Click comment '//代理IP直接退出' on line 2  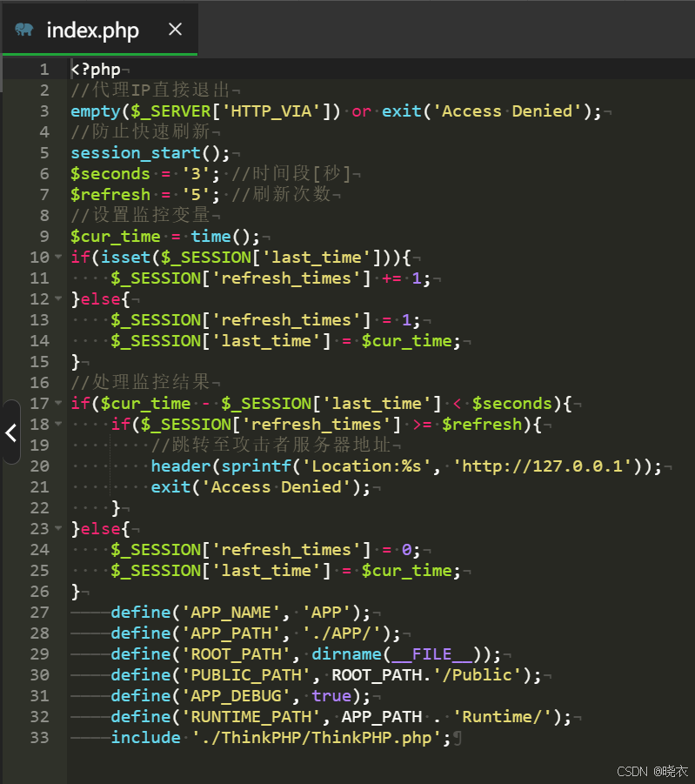(150, 90)
